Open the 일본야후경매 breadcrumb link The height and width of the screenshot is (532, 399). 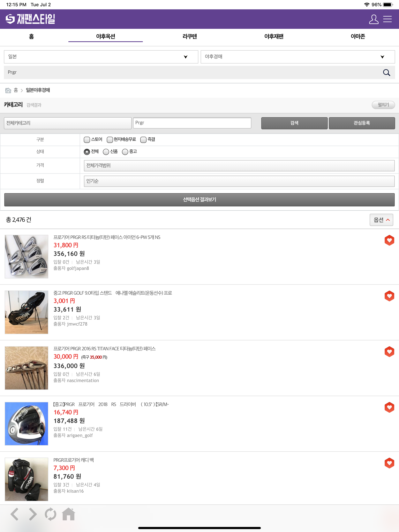38,90
